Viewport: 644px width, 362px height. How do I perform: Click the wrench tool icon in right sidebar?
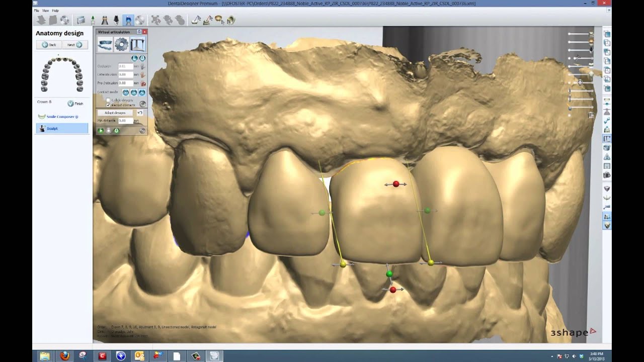coord(607,121)
